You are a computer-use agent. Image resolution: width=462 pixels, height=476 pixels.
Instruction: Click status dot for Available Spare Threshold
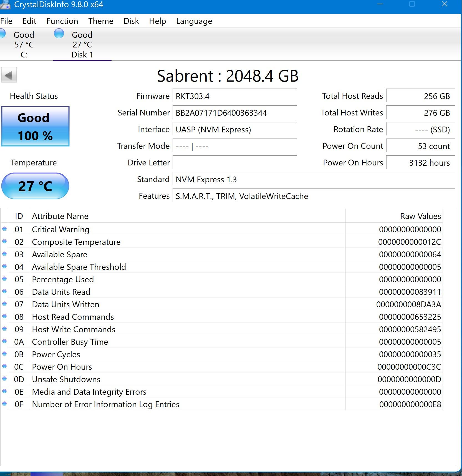4,266
